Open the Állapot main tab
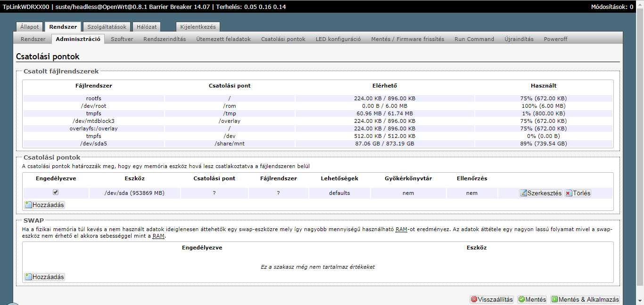 30,27
